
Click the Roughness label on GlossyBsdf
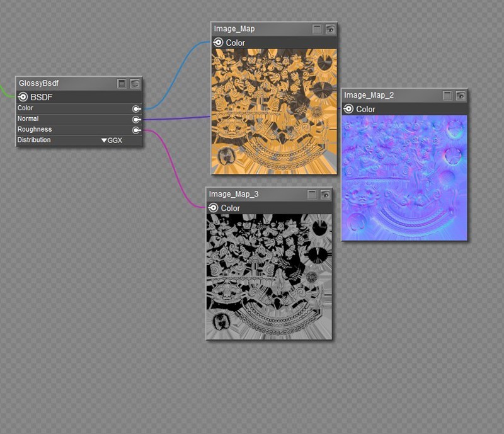click(x=35, y=129)
